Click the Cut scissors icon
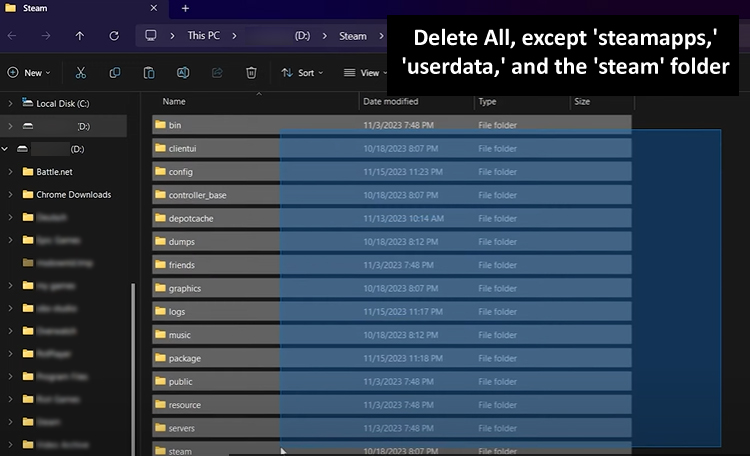Viewport: 750px width, 456px height. coord(81,73)
